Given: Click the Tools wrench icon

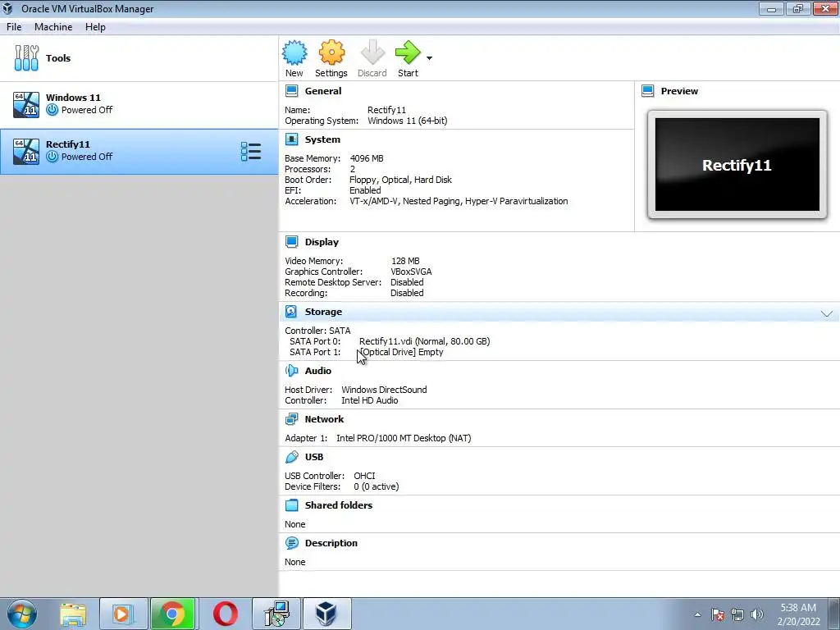Looking at the screenshot, I should [x=26, y=58].
